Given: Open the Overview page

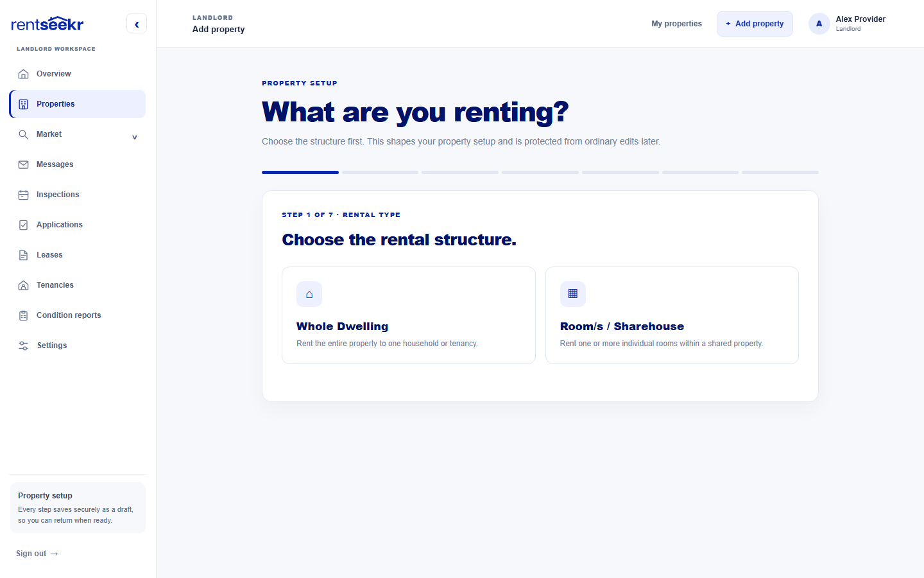Looking at the screenshot, I should coord(78,74).
